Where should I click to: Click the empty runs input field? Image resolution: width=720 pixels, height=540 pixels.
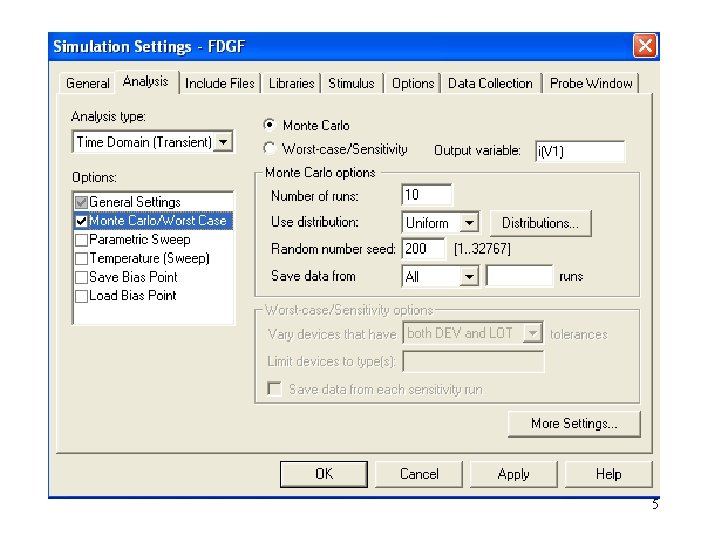(x=519, y=276)
